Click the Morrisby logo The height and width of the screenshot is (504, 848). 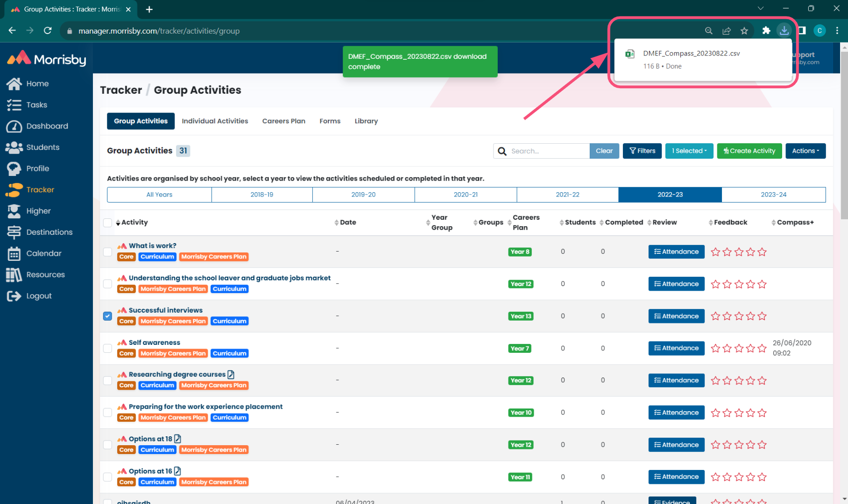click(47, 59)
